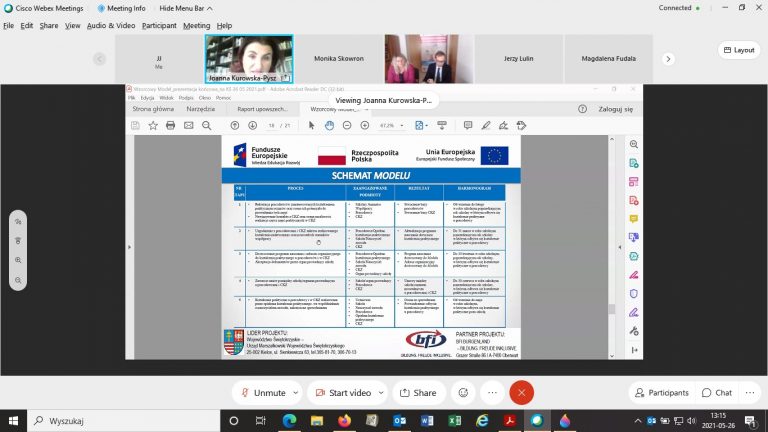
Task: Click Zaloguj się in Acrobat
Action: click(x=616, y=109)
